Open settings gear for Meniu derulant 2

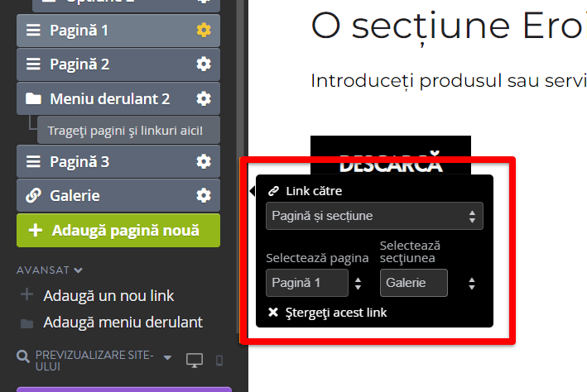(204, 98)
